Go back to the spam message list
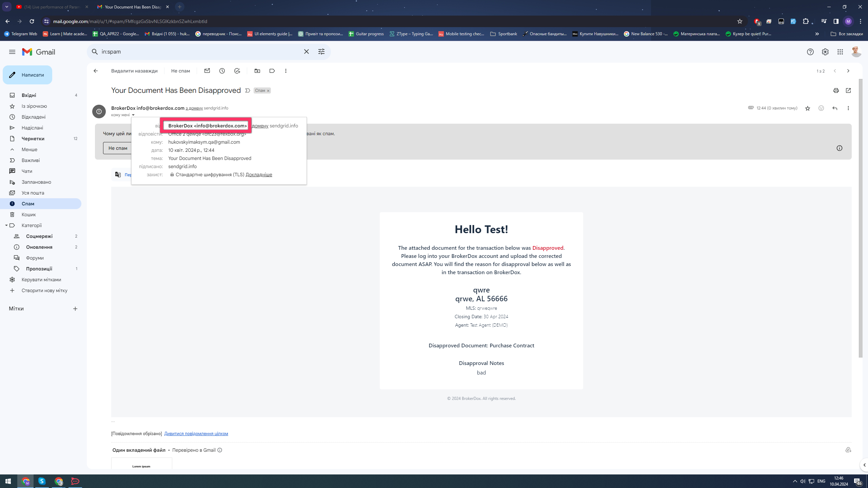The width and height of the screenshot is (868, 488). pos(96,71)
